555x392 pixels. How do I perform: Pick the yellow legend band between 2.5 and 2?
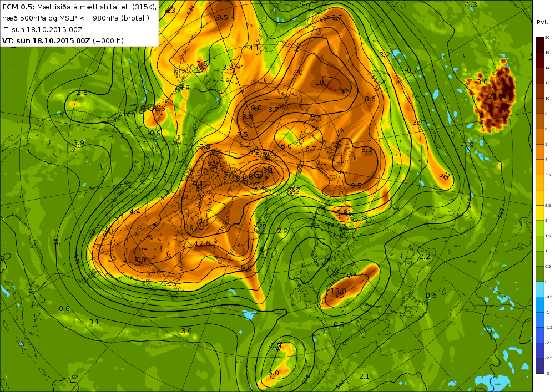540,213
